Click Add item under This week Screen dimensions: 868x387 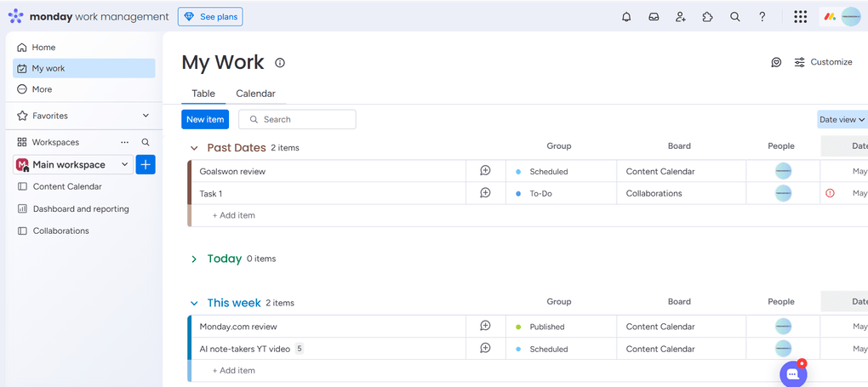point(234,370)
